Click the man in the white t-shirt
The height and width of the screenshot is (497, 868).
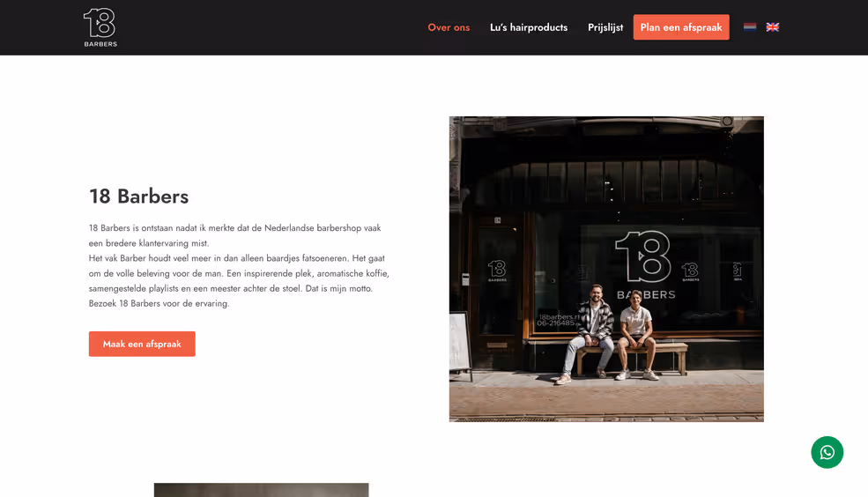(636, 336)
